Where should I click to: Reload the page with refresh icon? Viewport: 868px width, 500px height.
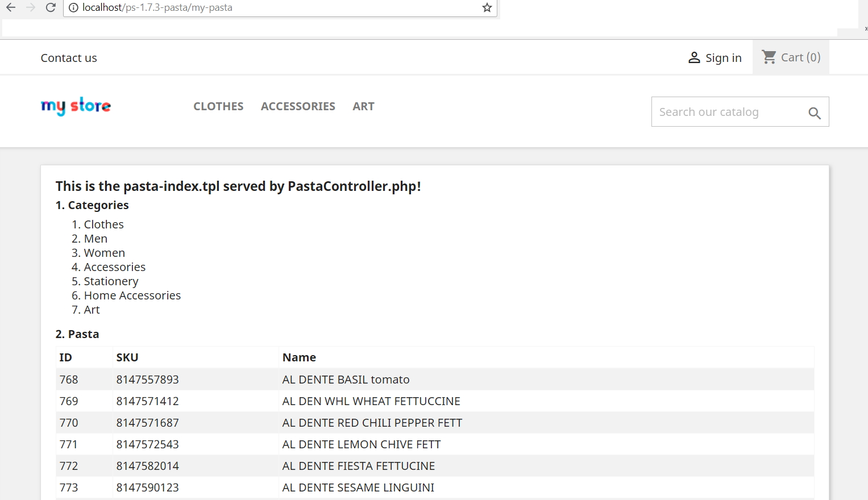(51, 7)
